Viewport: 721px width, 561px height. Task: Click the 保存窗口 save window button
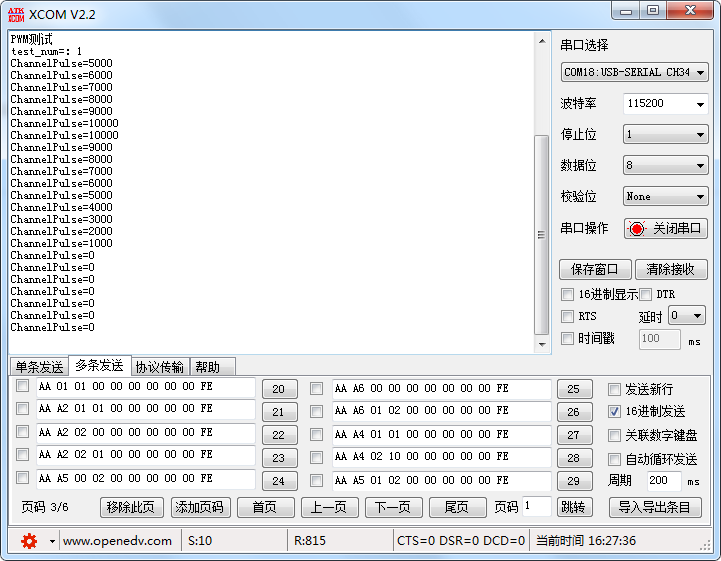(595, 269)
